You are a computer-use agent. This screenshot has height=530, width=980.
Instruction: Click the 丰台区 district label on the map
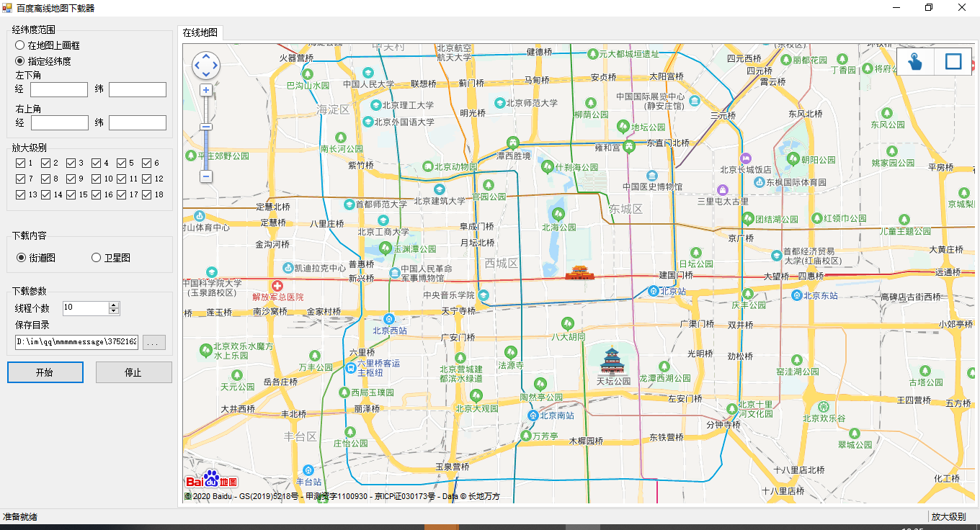click(300, 436)
